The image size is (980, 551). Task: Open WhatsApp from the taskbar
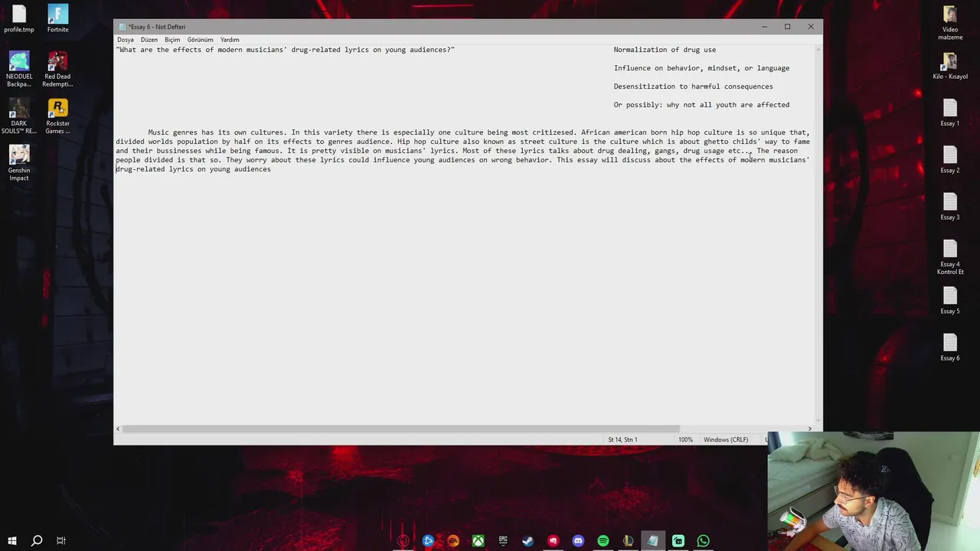(703, 541)
